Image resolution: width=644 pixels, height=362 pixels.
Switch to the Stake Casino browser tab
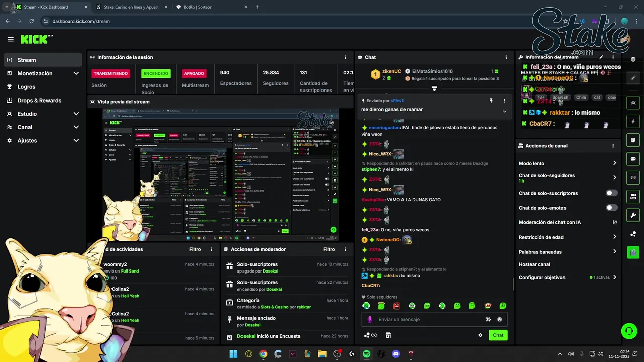[131, 7]
